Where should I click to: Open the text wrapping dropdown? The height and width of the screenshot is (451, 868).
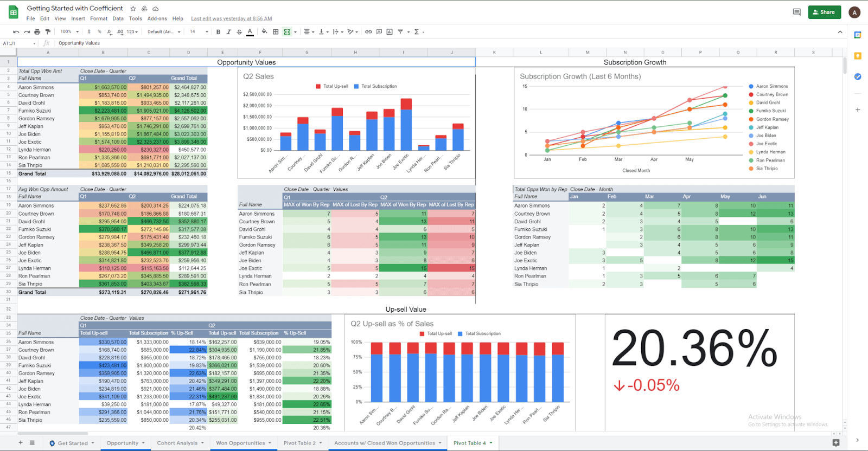(x=338, y=32)
